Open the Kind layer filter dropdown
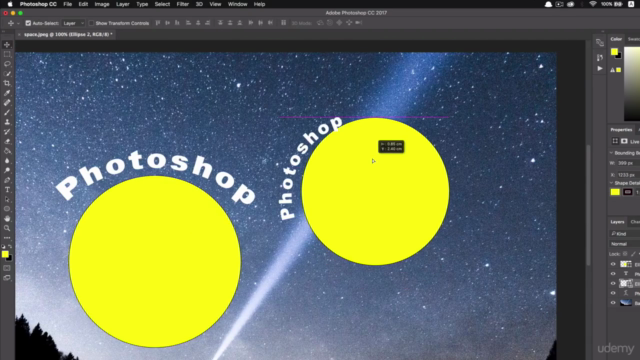 [x=624, y=234]
